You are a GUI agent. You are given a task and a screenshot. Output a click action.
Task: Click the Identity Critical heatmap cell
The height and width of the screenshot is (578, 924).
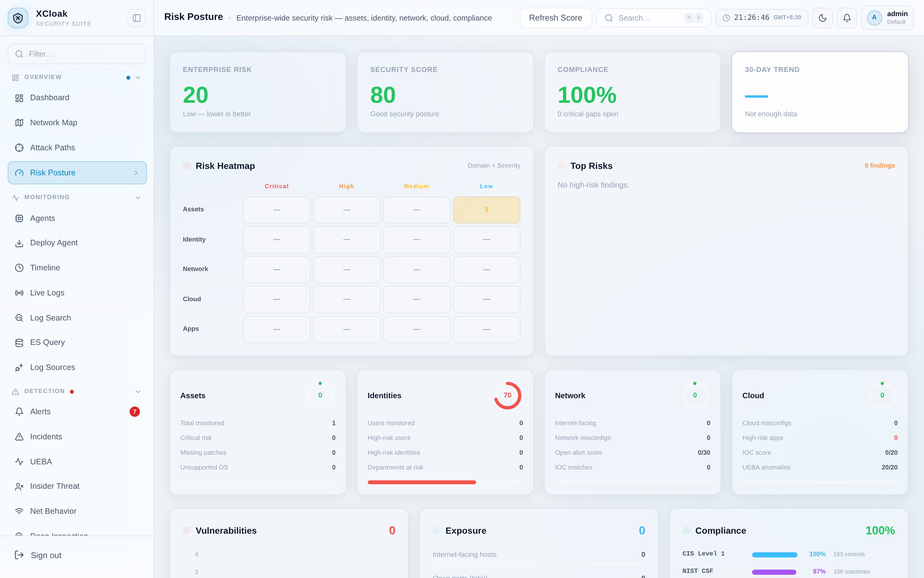277,240
